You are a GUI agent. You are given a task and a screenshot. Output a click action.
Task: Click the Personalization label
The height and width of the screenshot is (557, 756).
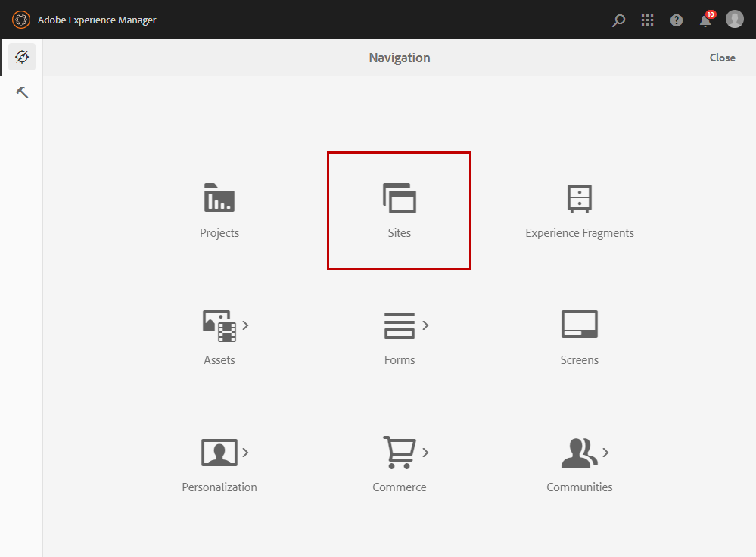(x=219, y=487)
